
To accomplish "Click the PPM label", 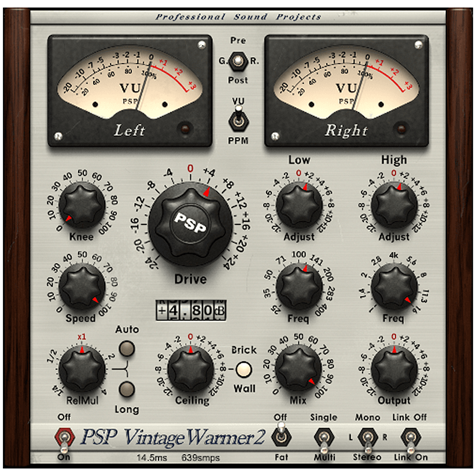I will point(238,141).
